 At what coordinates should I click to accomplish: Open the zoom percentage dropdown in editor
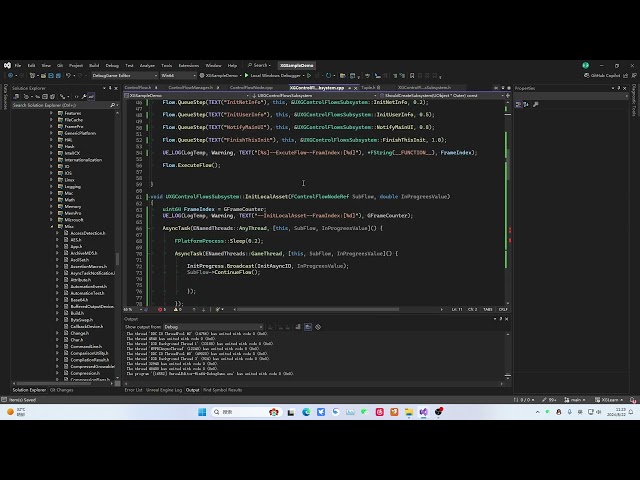point(133,309)
